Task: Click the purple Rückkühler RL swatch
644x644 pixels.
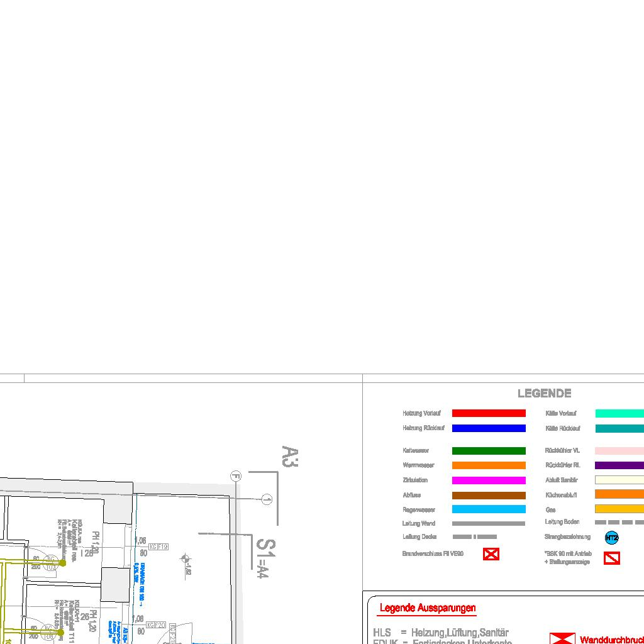Action: coord(619,465)
